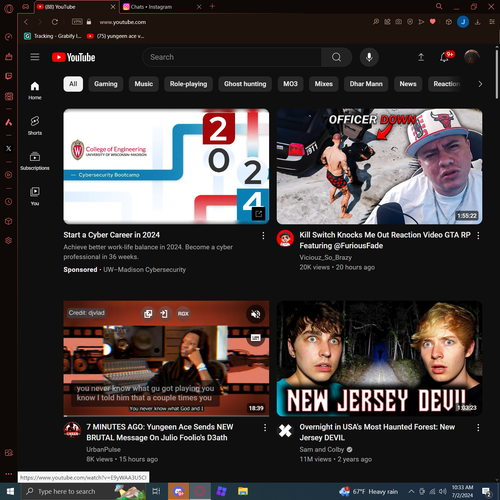Open settings gear in Opera sidebar
Viewport: 500px width, 500px height.
tap(9, 240)
